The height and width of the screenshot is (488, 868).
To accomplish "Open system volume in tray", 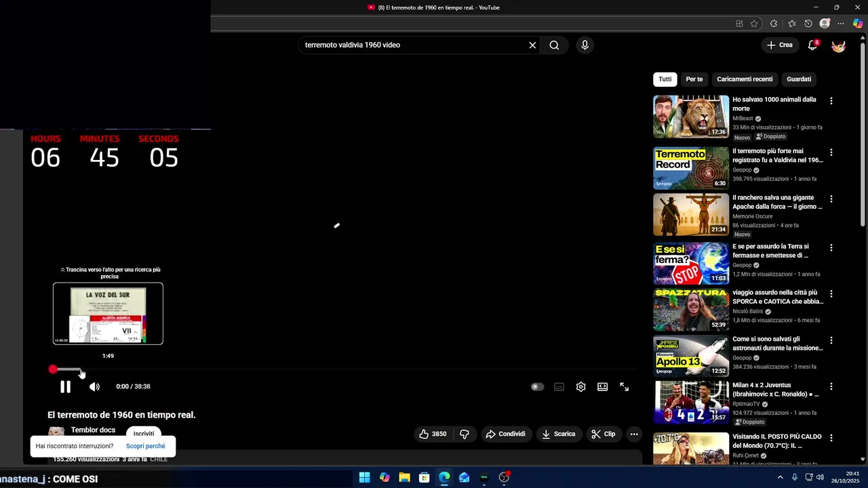I will point(820,477).
